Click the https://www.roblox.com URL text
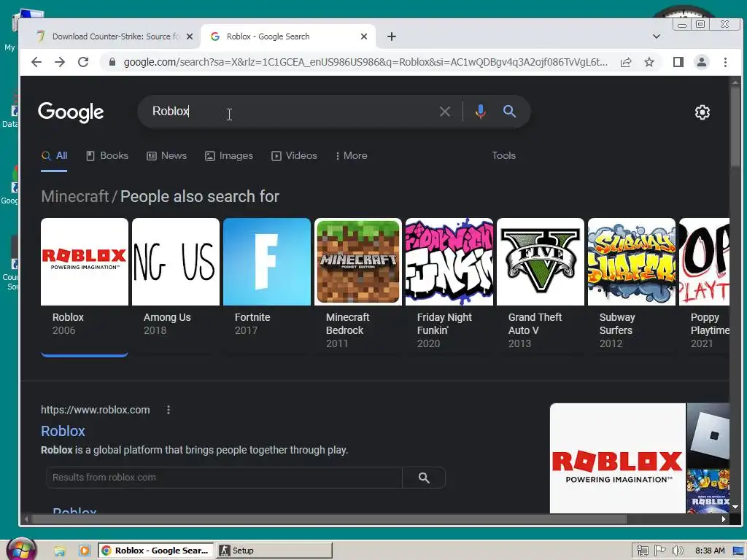The image size is (747, 560). [96, 410]
